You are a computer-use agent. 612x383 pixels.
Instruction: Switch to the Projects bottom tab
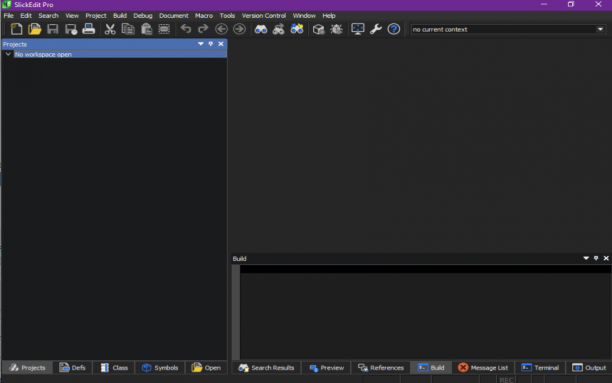coord(27,367)
